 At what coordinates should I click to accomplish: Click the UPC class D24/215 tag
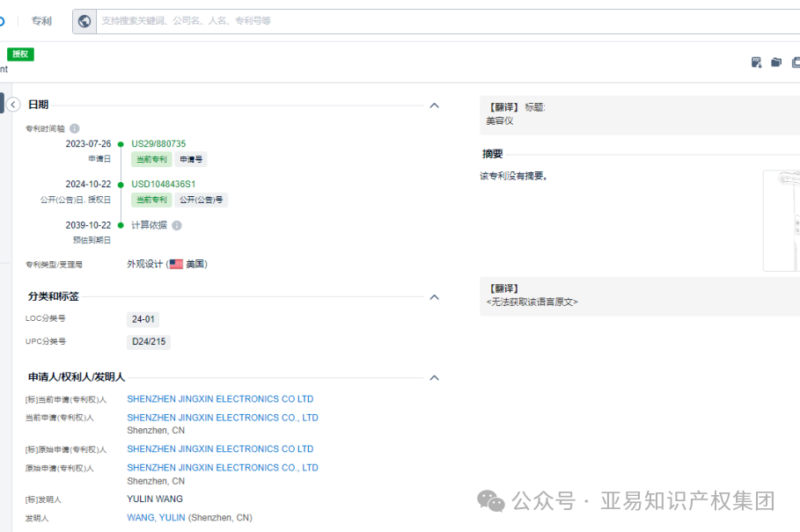pyautogui.click(x=149, y=342)
